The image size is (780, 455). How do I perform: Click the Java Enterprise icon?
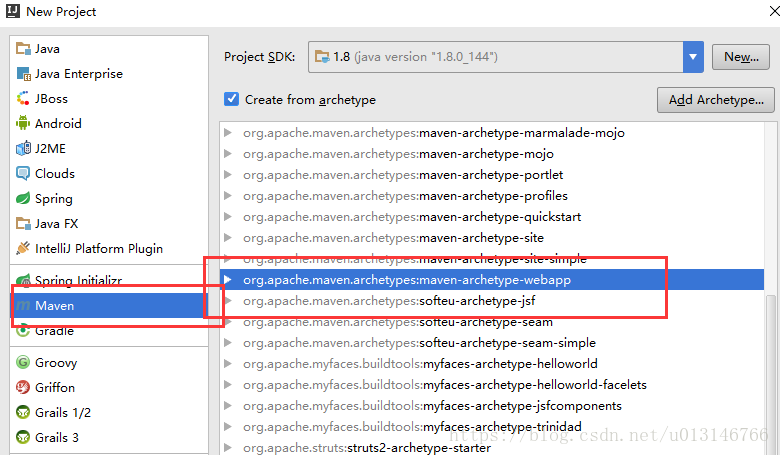[23, 74]
